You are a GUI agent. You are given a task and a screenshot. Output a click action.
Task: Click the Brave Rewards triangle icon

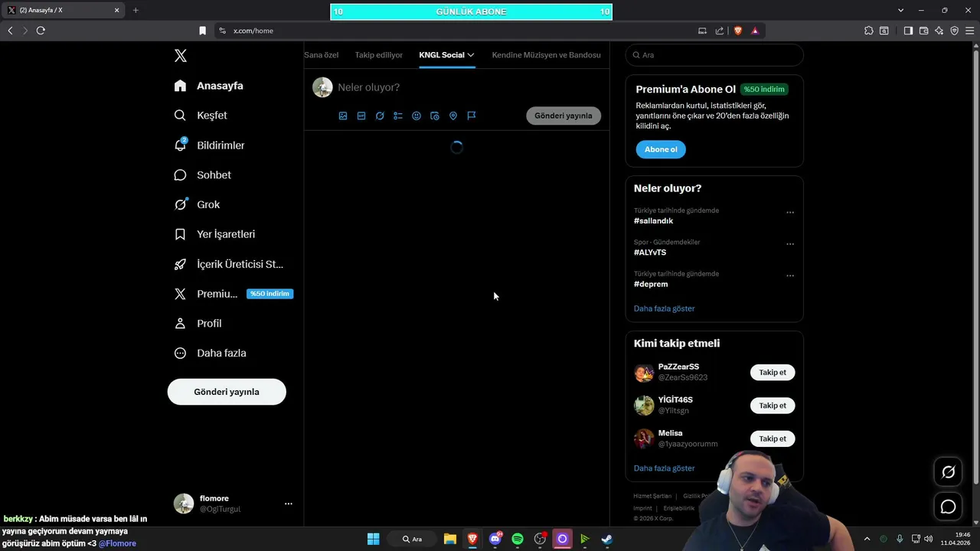(x=755, y=31)
